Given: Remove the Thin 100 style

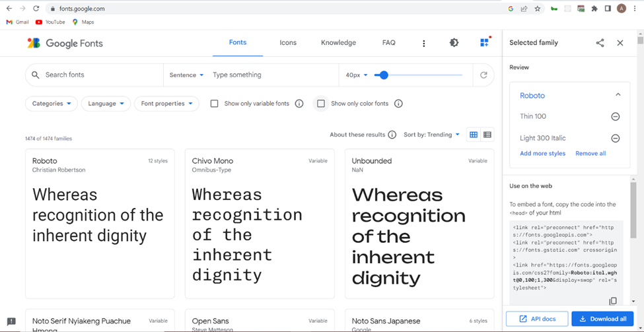Looking at the screenshot, I should pos(615,117).
